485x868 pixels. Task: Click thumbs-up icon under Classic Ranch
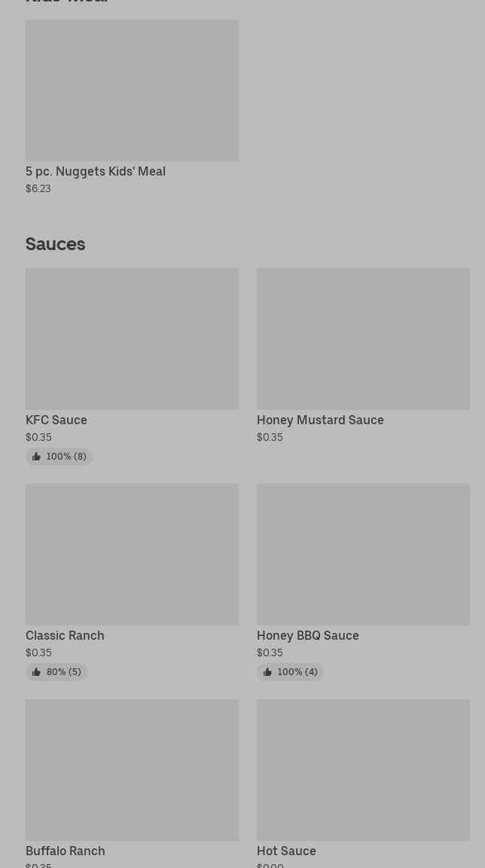36,672
